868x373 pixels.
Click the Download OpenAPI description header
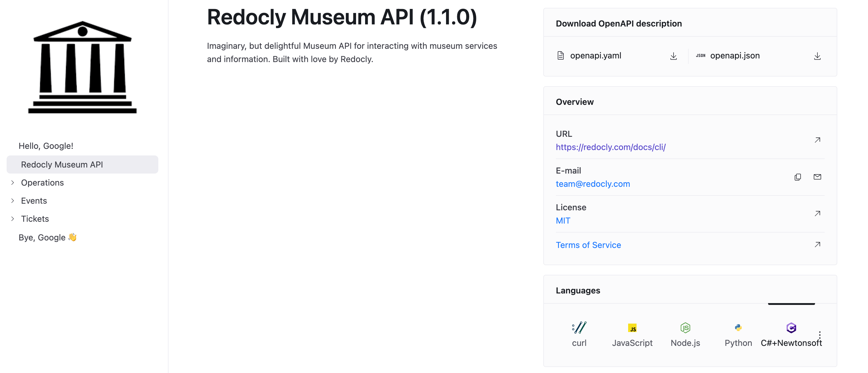(x=619, y=24)
